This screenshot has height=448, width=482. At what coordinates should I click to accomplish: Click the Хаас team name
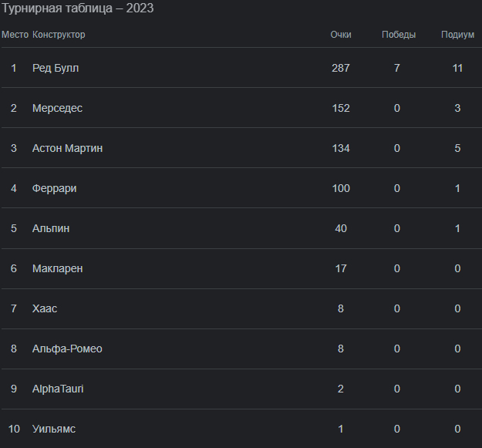pos(45,308)
